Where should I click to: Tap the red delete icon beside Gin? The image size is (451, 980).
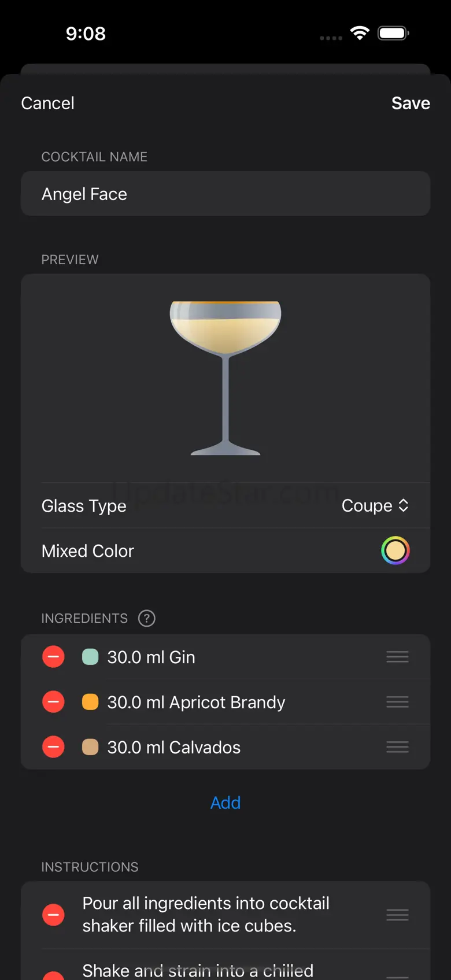(53, 657)
